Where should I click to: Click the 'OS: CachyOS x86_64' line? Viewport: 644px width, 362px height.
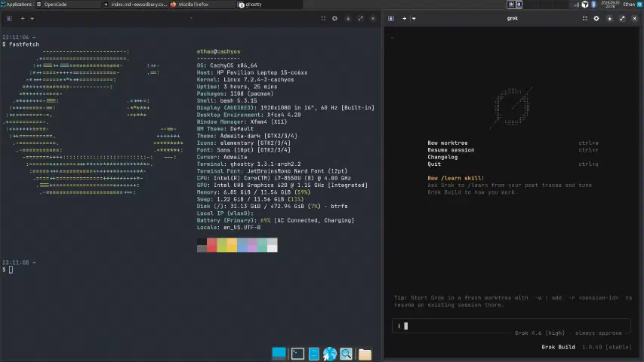[226, 66]
